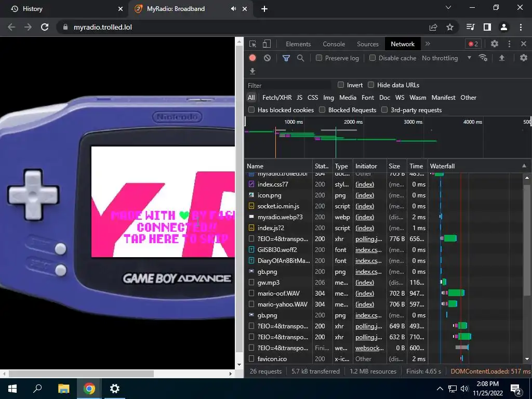
Task: Click the red error count badge
Action: pyautogui.click(x=473, y=44)
